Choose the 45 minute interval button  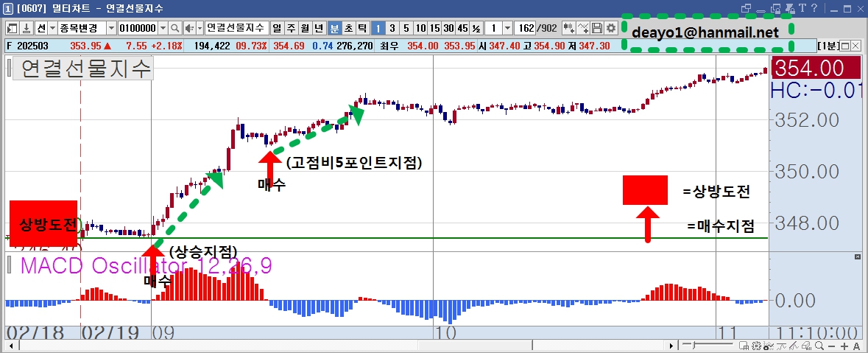tap(462, 28)
